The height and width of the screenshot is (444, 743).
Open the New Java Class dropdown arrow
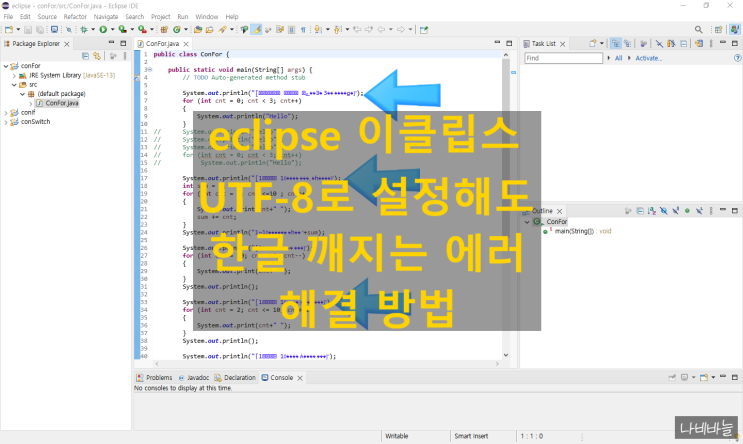click(186, 29)
